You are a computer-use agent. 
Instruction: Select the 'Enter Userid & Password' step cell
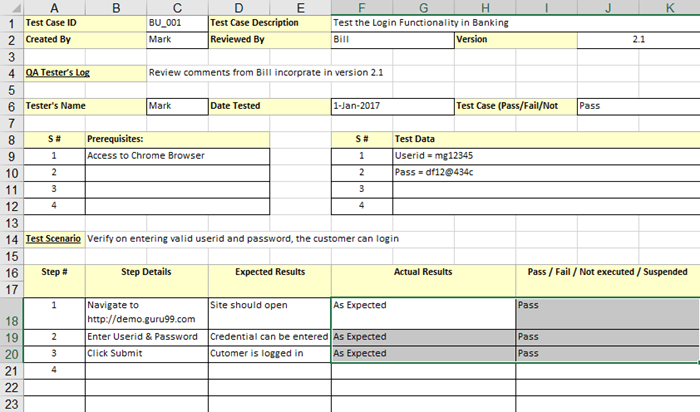pyautogui.click(x=146, y=337)
